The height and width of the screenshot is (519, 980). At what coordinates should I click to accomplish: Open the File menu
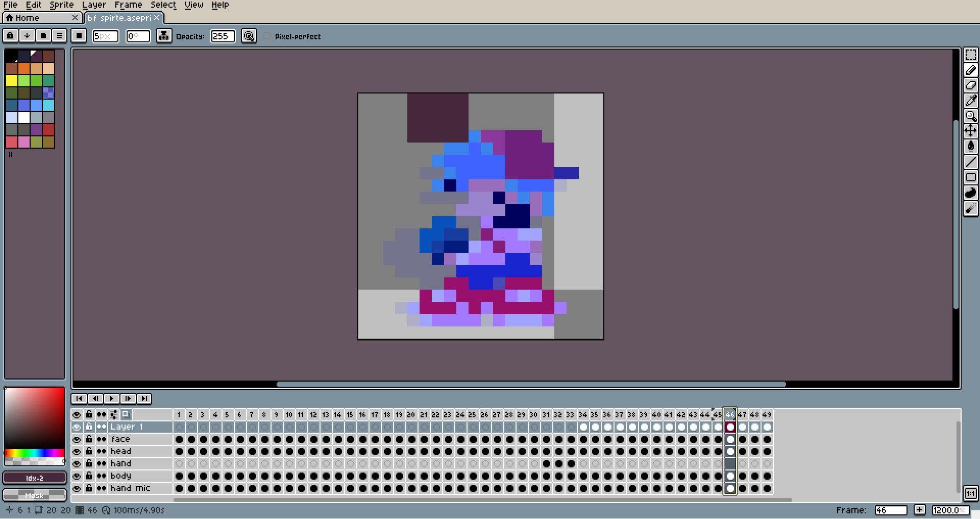click(10, 5)
